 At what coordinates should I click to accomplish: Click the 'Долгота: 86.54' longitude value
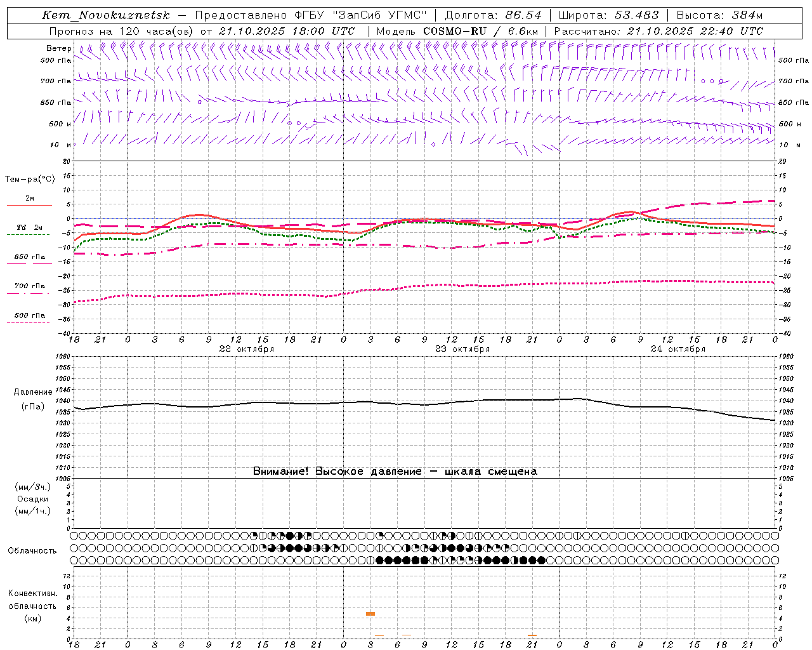pyautogui.click(x=494, y=15)
